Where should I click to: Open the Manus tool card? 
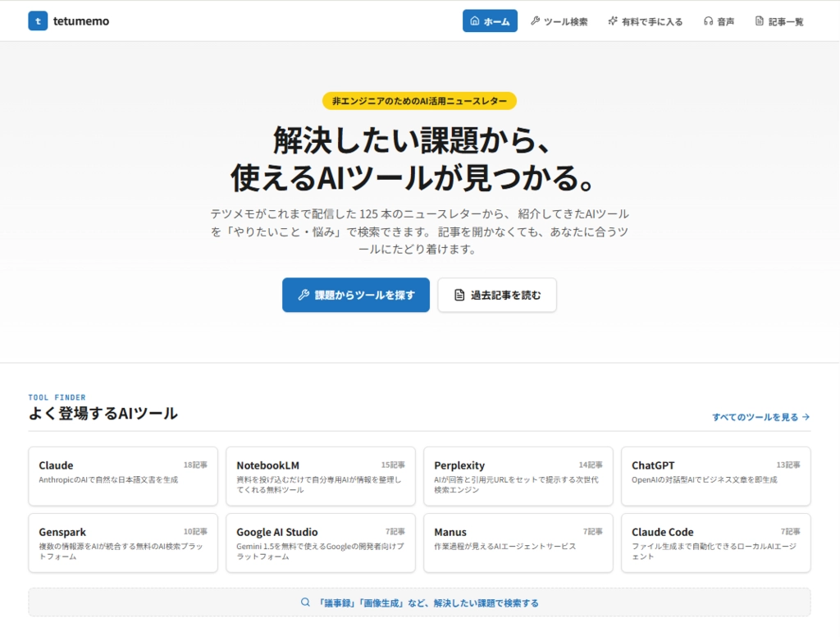(x=518, y=543)
